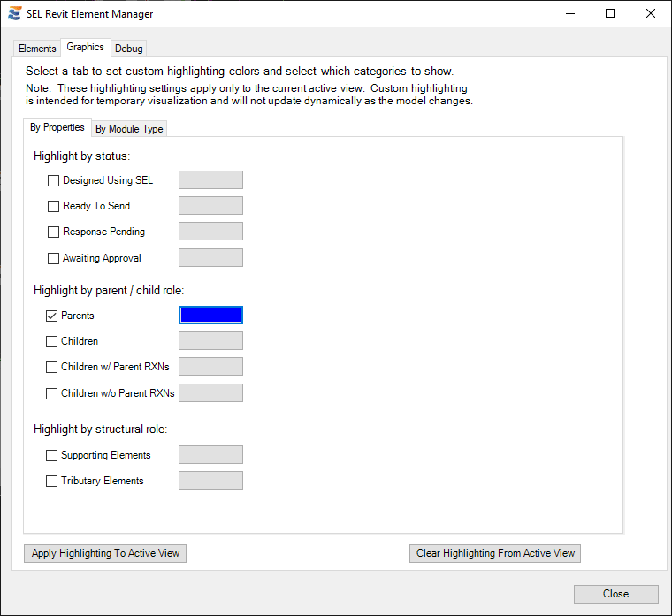Screen dimensions: 672x616
Task: Click the Ready To Send color swatch
Action: click(210, 206)
